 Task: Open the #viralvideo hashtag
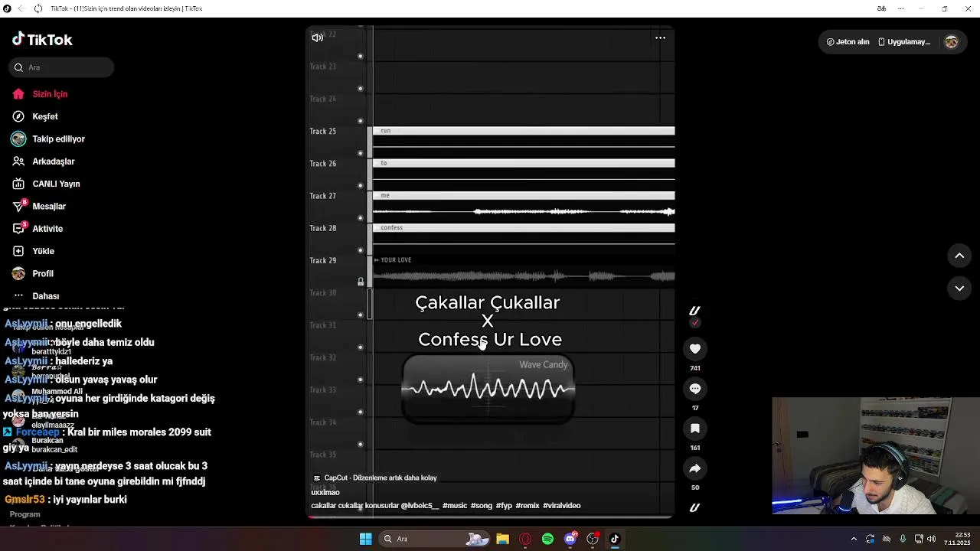click(562, 506)
